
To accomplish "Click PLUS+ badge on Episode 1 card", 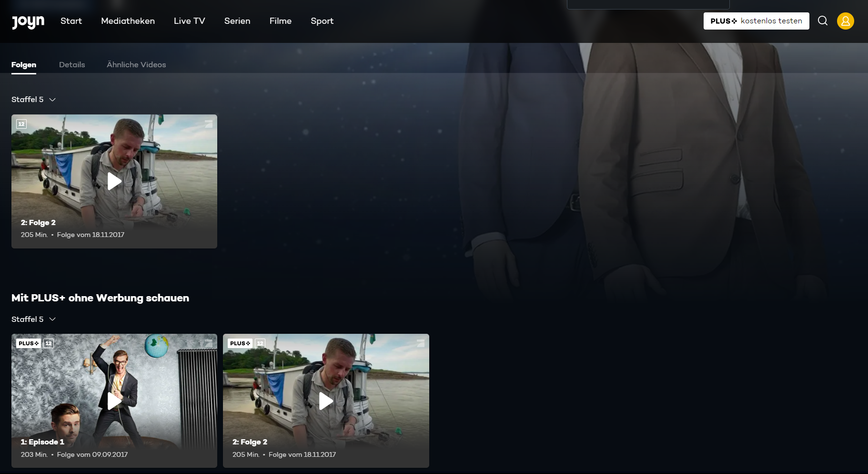I will click(x=29, y=343).
